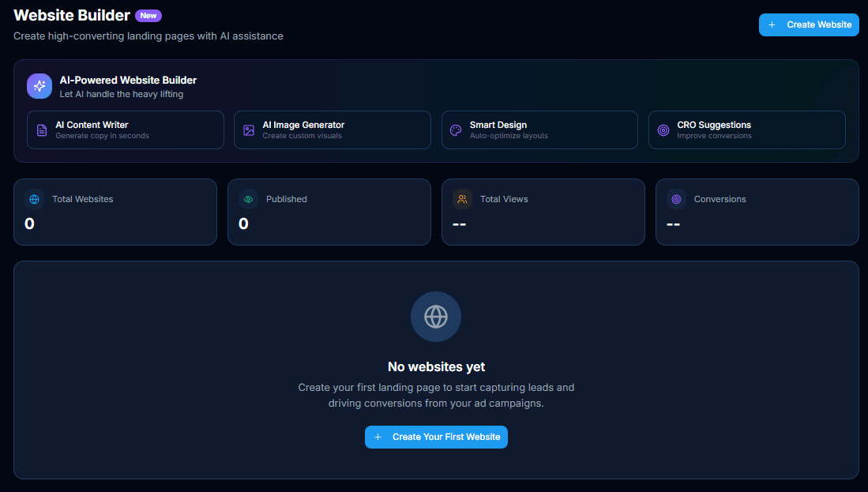
Task: Click the sparkle AI-Powered Website Builder icon
Action: click(39, 85)
